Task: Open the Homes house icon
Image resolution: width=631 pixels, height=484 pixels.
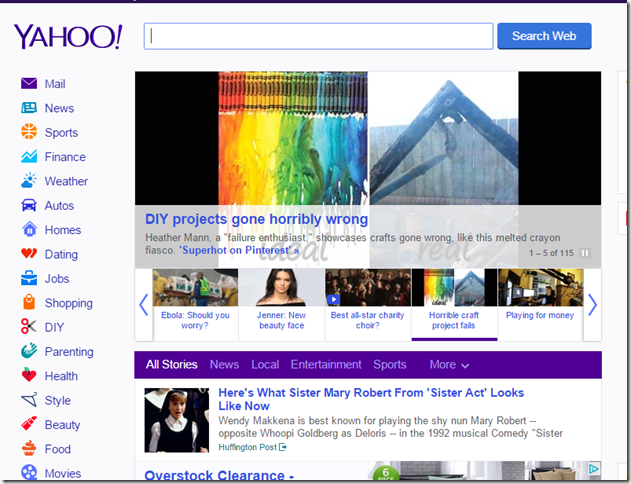Action: coord(29,229)
